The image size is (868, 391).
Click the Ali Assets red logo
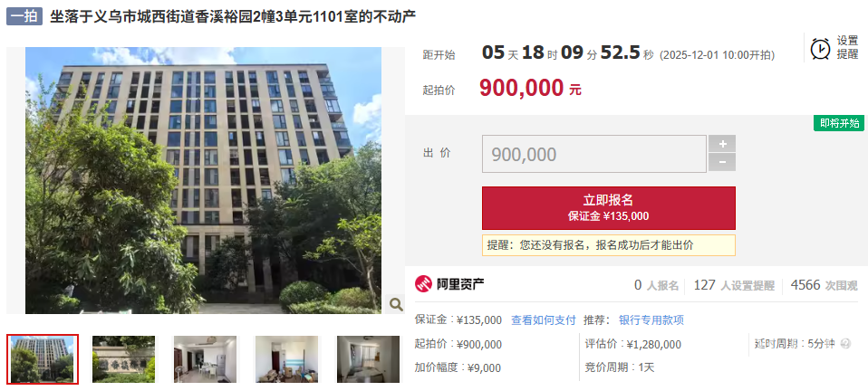(x=423, y=284)
